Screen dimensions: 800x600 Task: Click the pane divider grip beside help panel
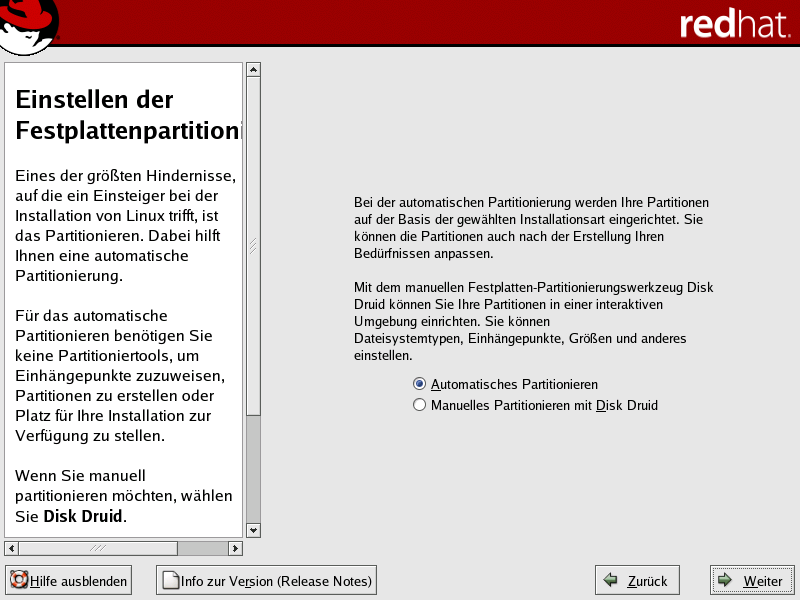tap(253, 245)
